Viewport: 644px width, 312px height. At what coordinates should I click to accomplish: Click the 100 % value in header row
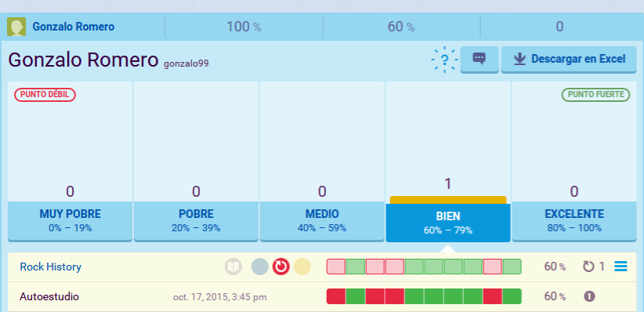click(244, 27)
